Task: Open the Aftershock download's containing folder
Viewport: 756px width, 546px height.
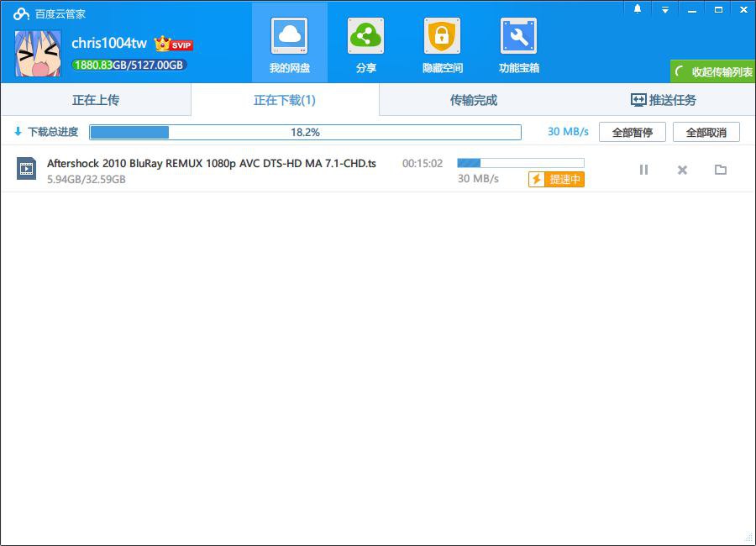Action: click(720, 170)
